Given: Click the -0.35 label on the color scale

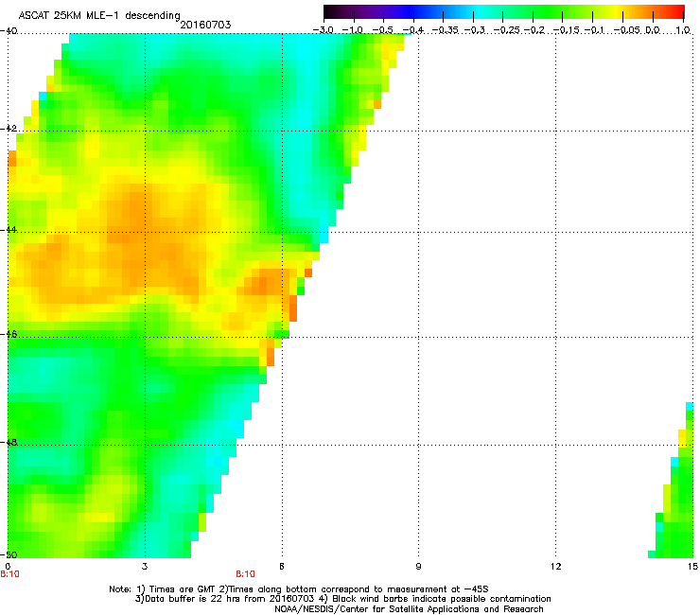Looking at the screenshot, I should click(x=446, y=30).
